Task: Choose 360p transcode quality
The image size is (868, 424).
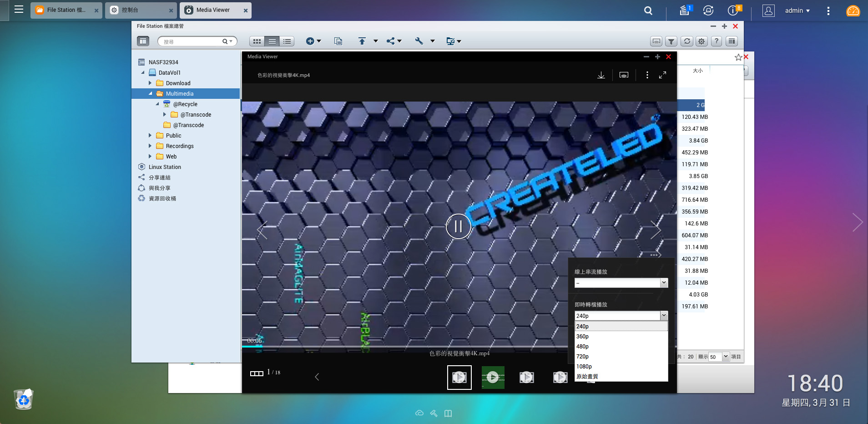Action: [x=621, y=337]
